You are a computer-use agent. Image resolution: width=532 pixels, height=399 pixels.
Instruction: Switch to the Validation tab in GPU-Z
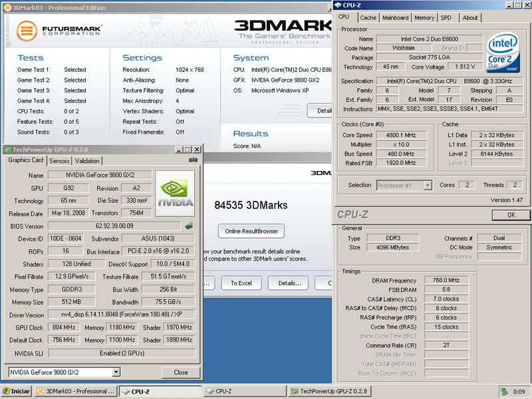pyautogui.click(x=87, y=161)
